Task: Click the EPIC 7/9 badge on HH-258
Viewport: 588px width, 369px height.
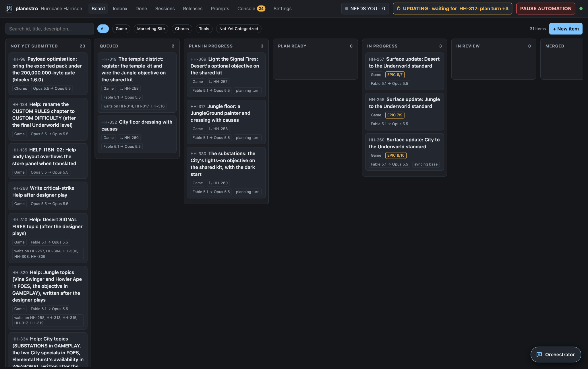Action: [395, 115]
